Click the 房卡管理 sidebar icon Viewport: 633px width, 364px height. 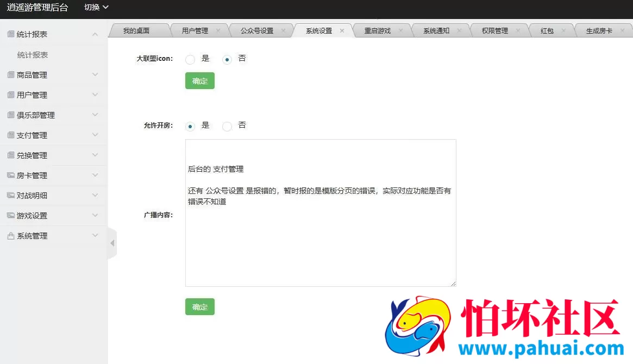[11, 175]
